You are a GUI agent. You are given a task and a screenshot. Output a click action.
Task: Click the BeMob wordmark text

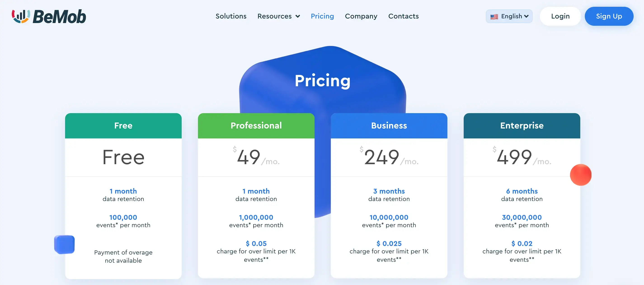[59, 17]
